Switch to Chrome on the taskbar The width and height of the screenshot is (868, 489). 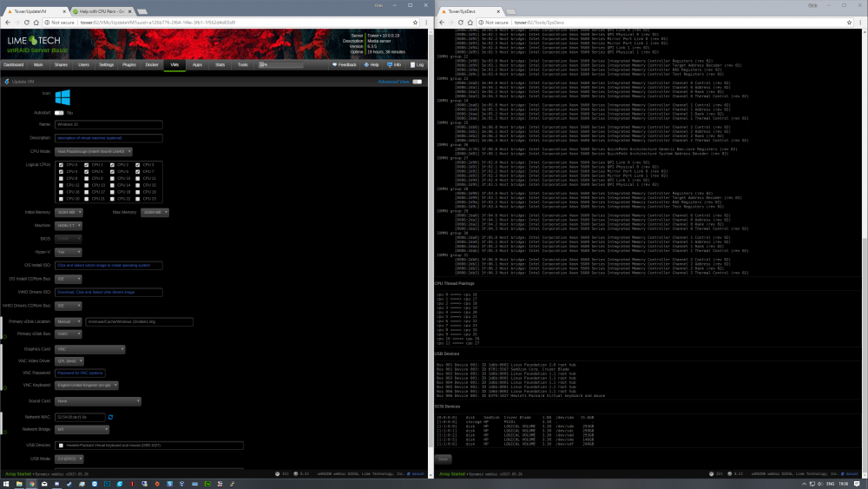(31, 484)
